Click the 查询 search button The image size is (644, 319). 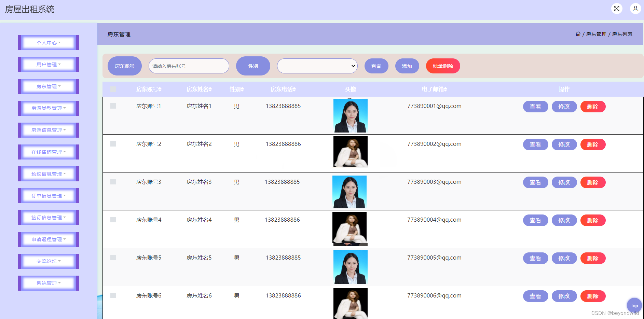click(376, 66)
